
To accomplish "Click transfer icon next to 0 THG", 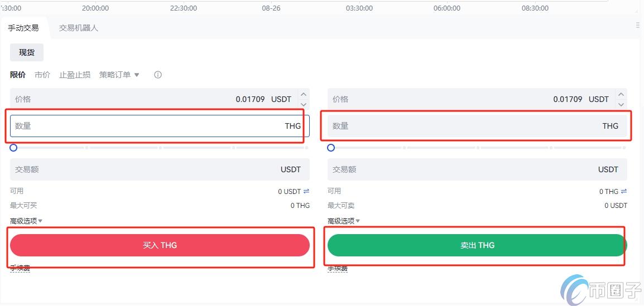I will point(624,191).
